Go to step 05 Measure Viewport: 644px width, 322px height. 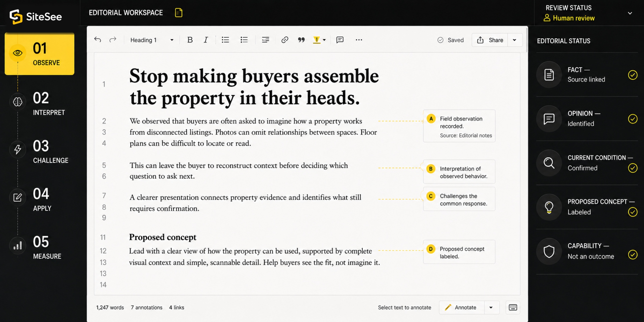point(39,247)
